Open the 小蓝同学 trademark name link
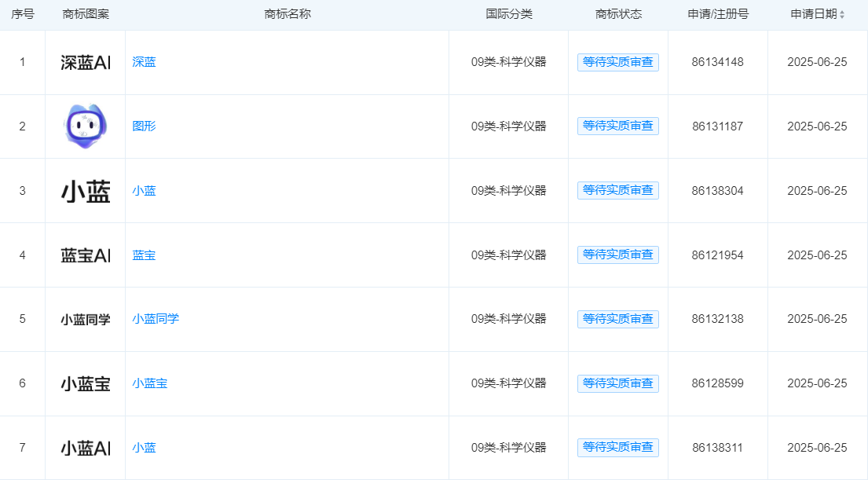Screen dimensions: 868x480 click(x=156, y=319)
